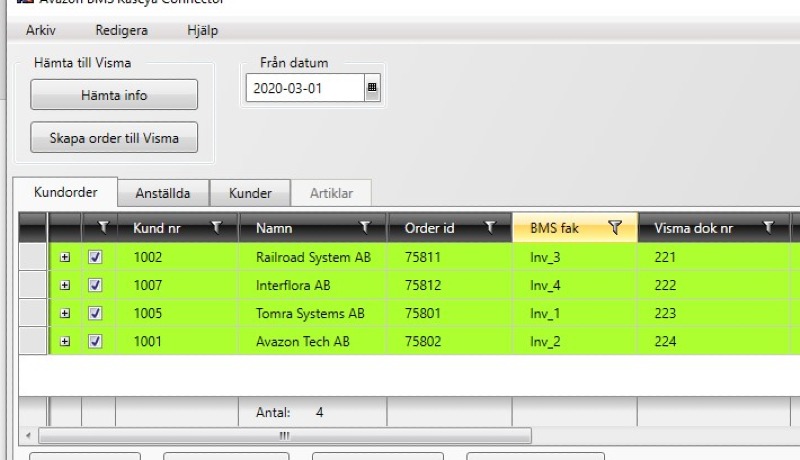Uncheck the Interflora AB row checkbox
The height and width of the screenshot is (460, 800).
[x=95, y=285]
